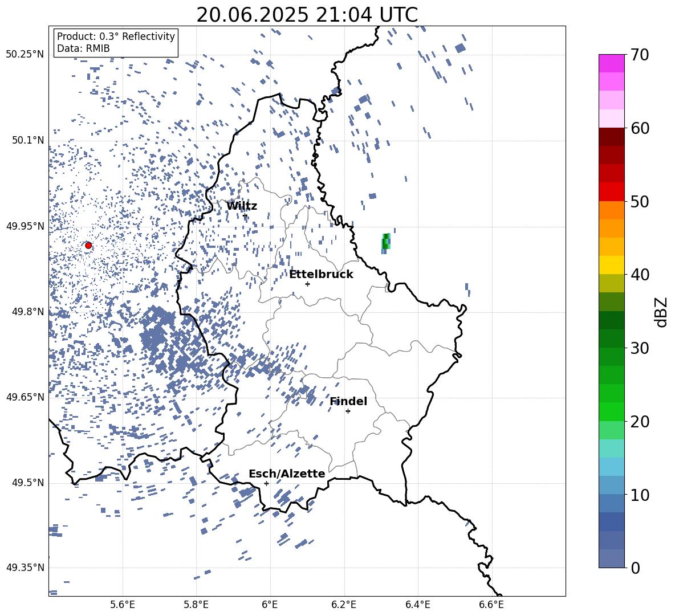Click the 'Product: 0.3° Reflectivity' legend text
Screen dimensions: 675x616
coord(116,36)
